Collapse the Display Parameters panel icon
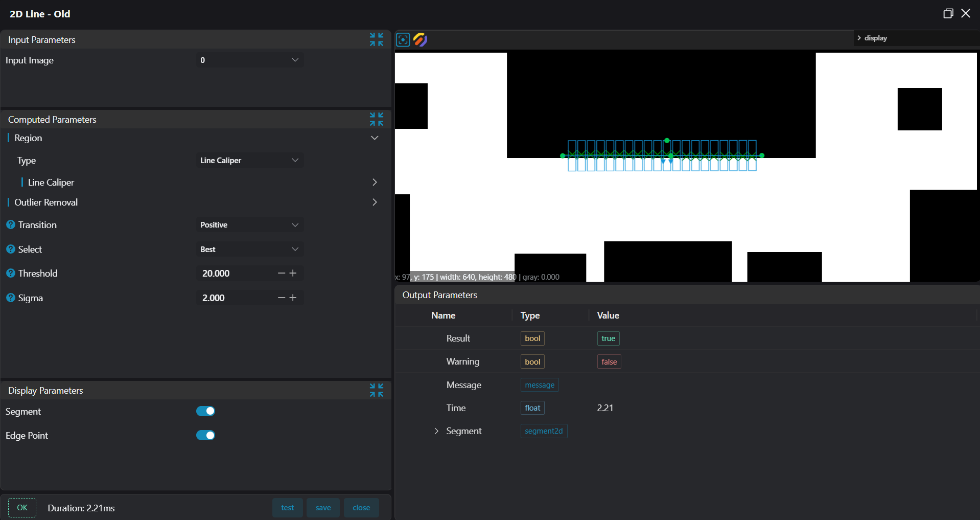 point(377,390)
